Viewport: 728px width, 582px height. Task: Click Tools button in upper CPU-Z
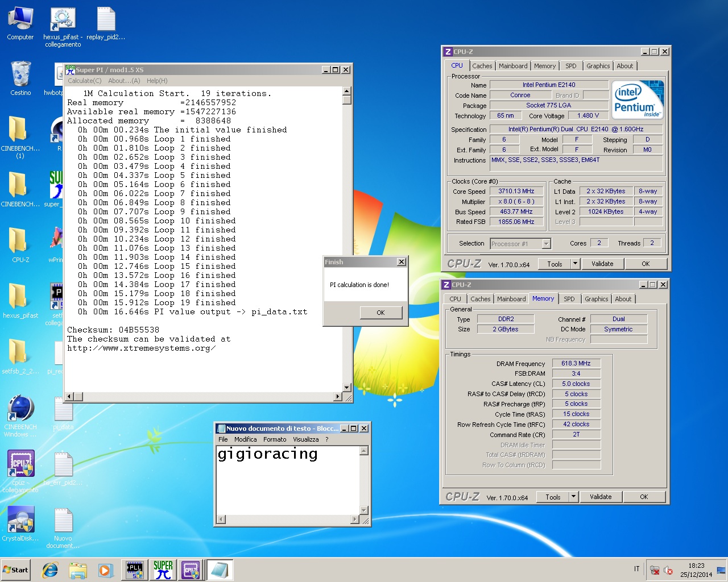(x=555, y=264)
